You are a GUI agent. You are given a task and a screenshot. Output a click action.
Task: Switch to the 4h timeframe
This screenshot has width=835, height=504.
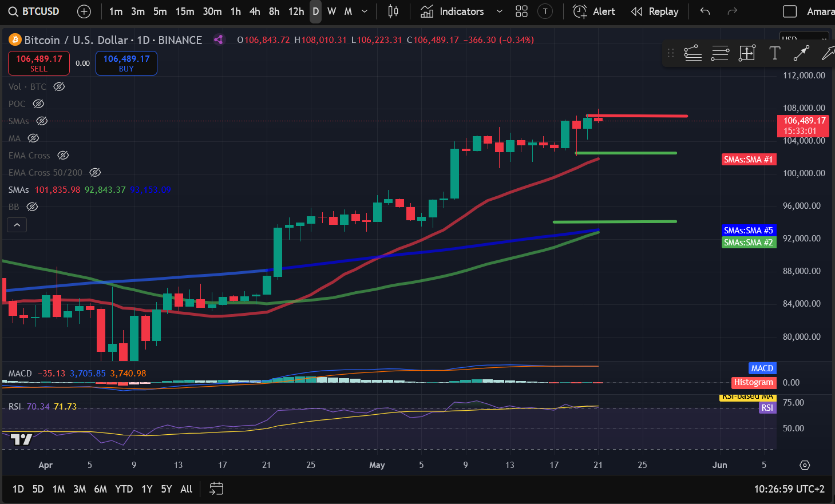pyautogui.click(x=255, y=11)
